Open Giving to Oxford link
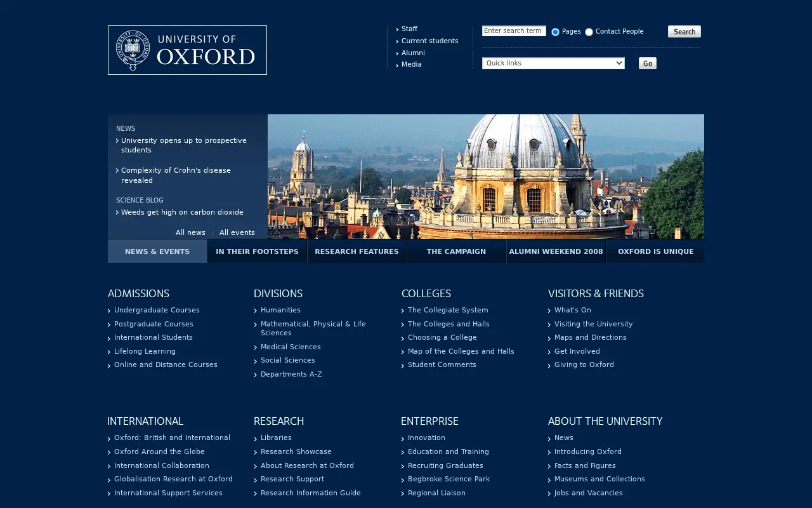 tap(584, 364)
